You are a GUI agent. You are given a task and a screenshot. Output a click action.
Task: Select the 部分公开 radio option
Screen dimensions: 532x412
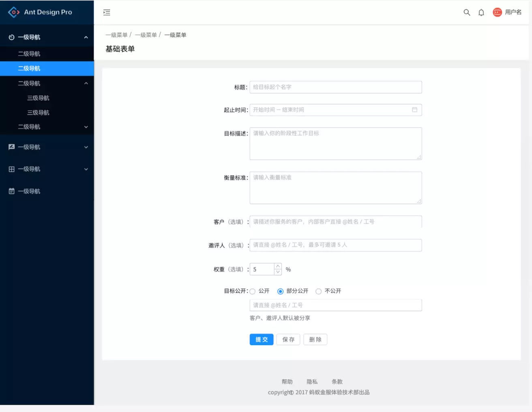tap(280, 291)
